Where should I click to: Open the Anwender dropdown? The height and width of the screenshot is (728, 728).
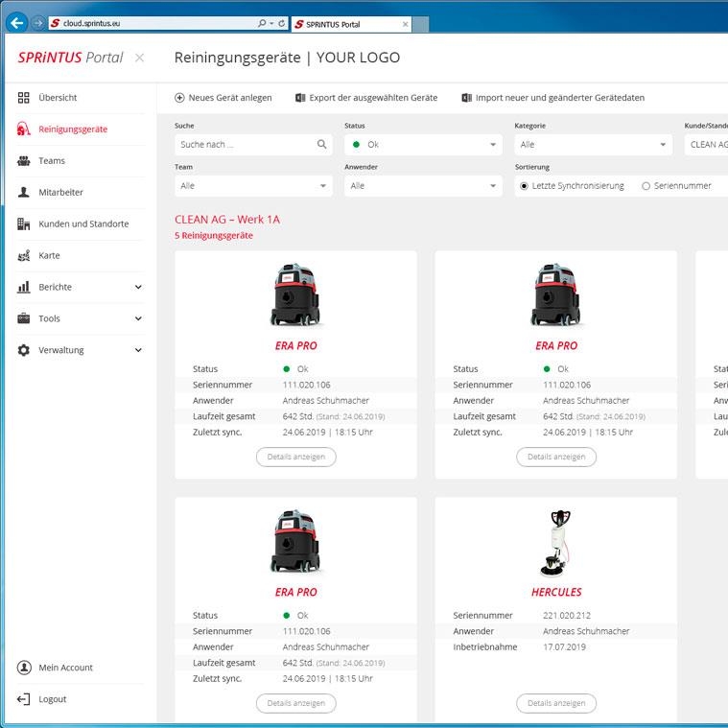point(423,186)
